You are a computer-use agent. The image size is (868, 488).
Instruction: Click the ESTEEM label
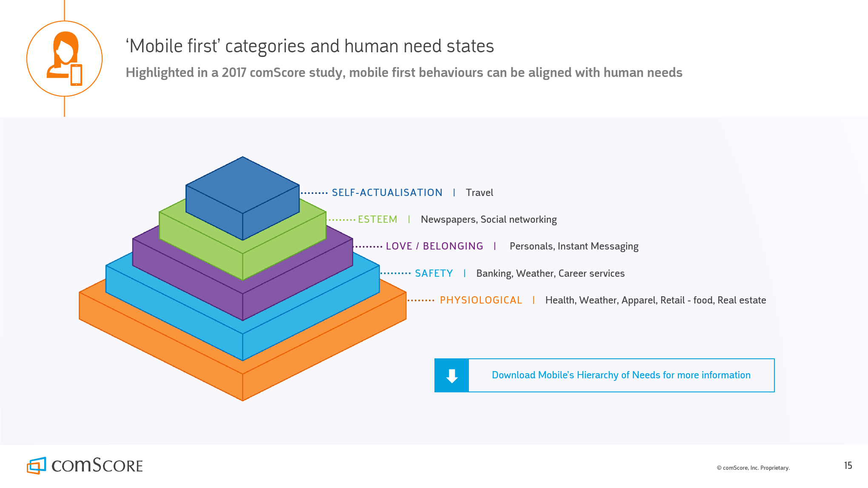377,220
